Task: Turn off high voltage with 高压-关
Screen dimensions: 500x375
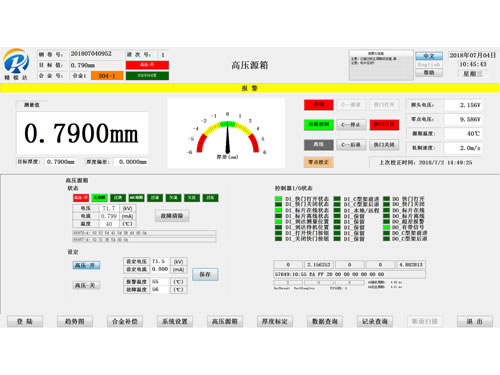Action: pos(86,285)
